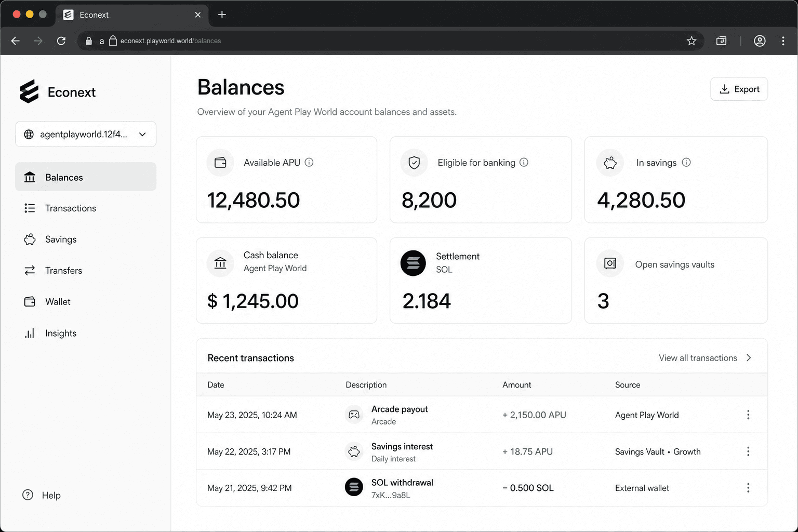Open options menu for Savings interest row
This screenshot has width=798, height=532.
pos(748,451)
